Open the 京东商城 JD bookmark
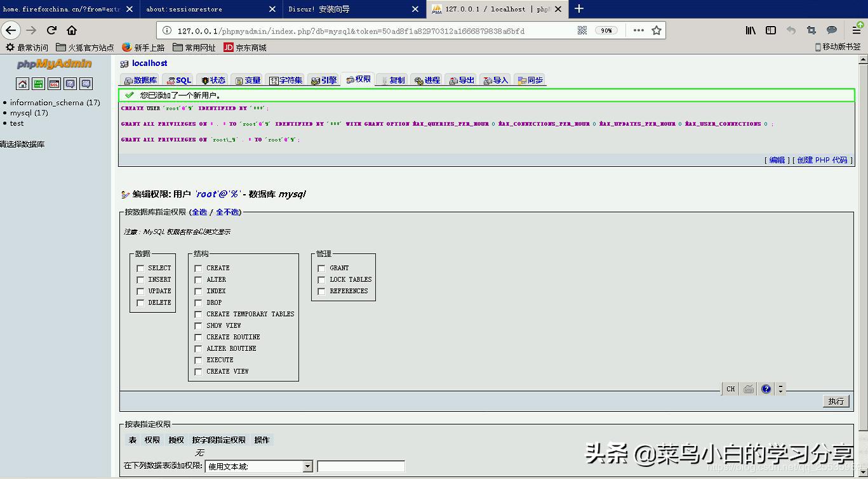868x479 pixels. pyautogui.click(x=245, y=48)
